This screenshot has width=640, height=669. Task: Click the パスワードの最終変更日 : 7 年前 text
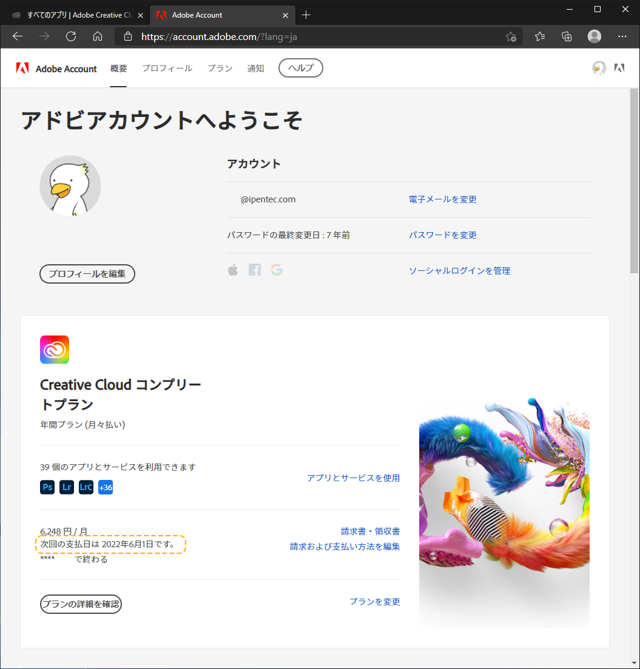click(288, 235)
